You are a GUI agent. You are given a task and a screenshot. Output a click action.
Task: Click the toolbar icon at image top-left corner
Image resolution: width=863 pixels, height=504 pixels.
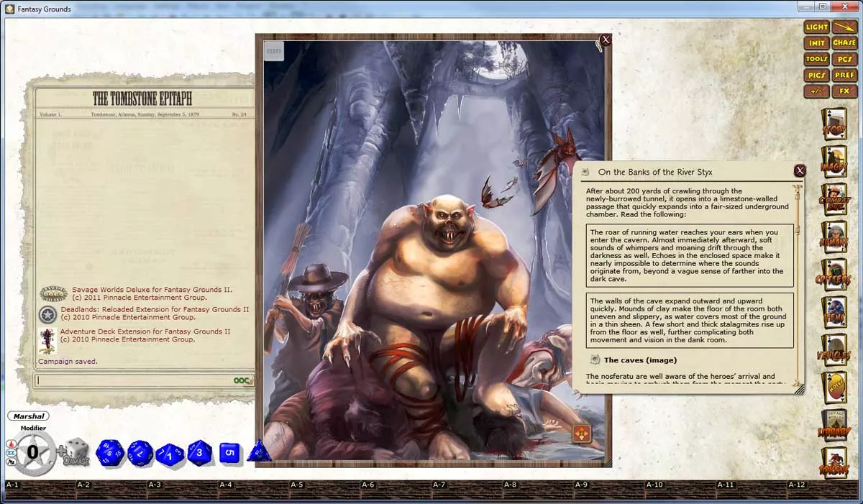point(274,51)
